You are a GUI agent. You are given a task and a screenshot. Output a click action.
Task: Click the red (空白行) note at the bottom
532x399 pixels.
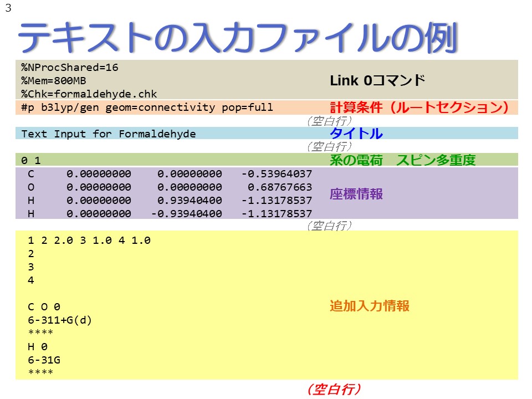coord(334,389)
